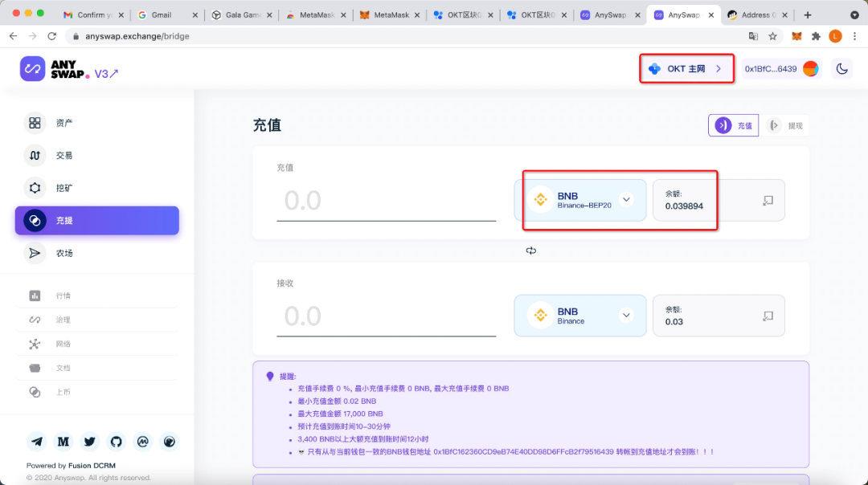868x485 pixels.
Task: Click the CoinGecko icon
Action: coord(170,442)
